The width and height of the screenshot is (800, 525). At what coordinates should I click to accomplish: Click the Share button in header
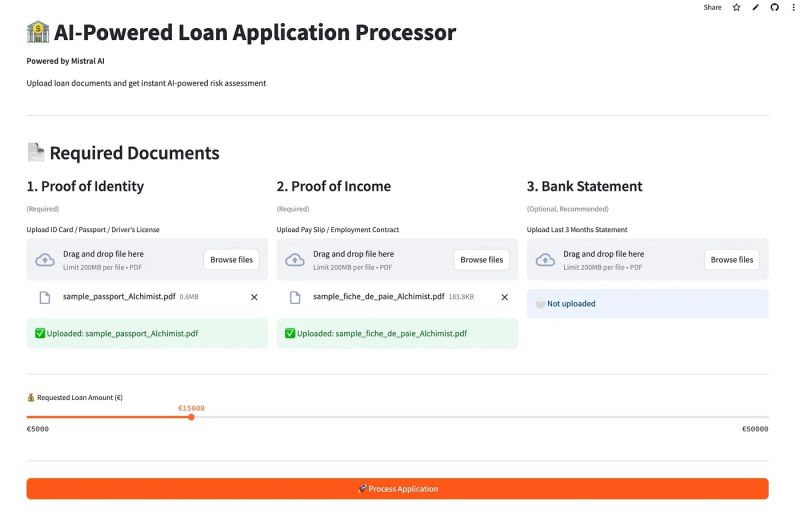[712, 7]
